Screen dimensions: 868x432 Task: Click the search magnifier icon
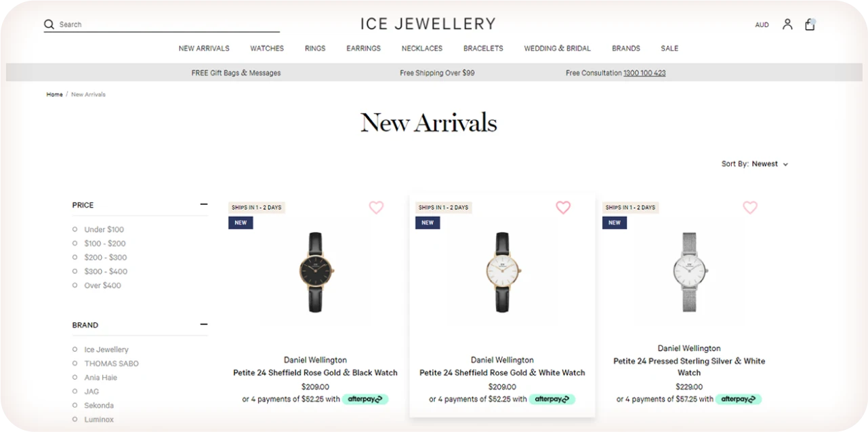tap(49, 24)
